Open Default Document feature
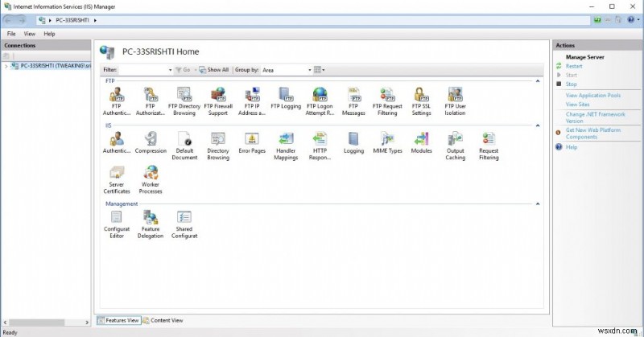The height and width of the screenshot is (337, 644). pyautogui.click(x=184, y=146)
